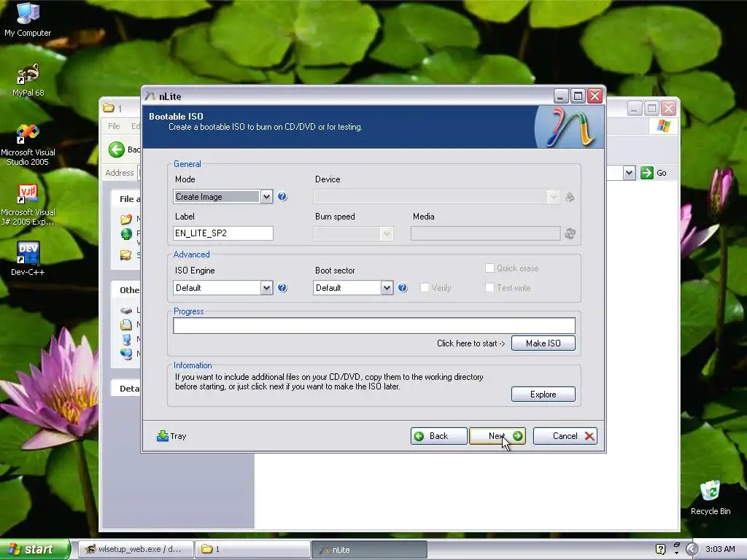Image resolution: width=747 pixels, height=560 pixels.
Task: Open Explorer address bar dropdown arrow
Action: (629, 173)
